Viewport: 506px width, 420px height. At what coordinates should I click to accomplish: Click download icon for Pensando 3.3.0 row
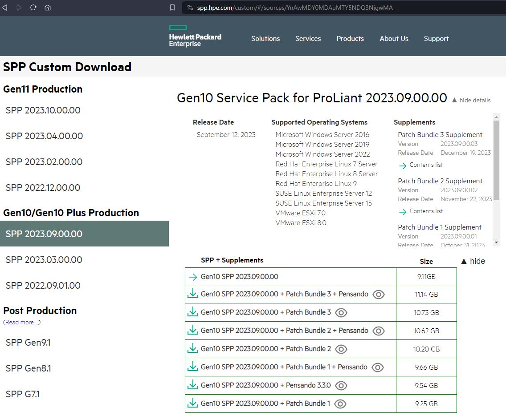click(x=193, y=385)
